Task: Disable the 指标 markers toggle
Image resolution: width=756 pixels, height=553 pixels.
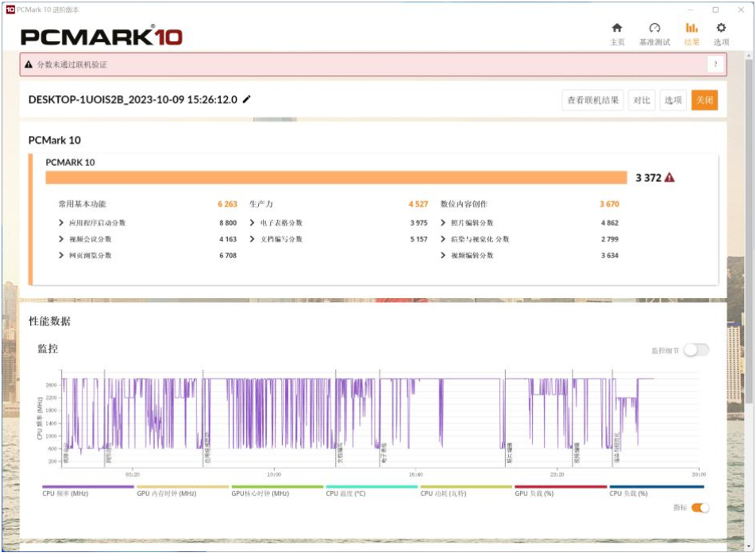Action: tap(700, 508)
